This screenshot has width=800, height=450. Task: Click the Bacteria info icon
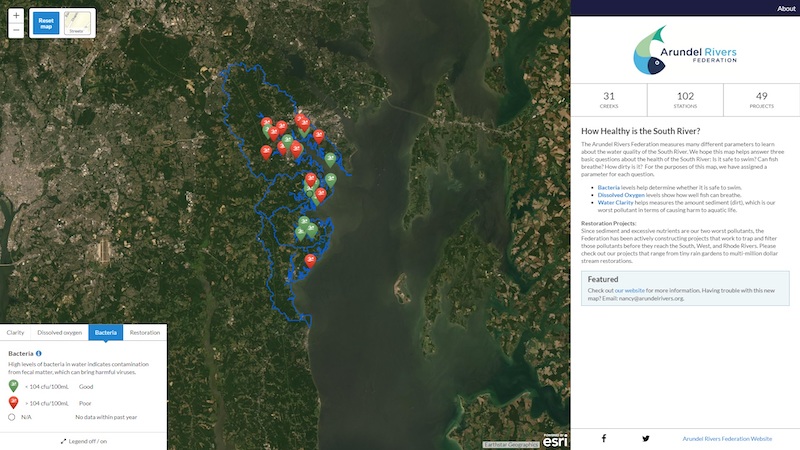pos(39,353)
